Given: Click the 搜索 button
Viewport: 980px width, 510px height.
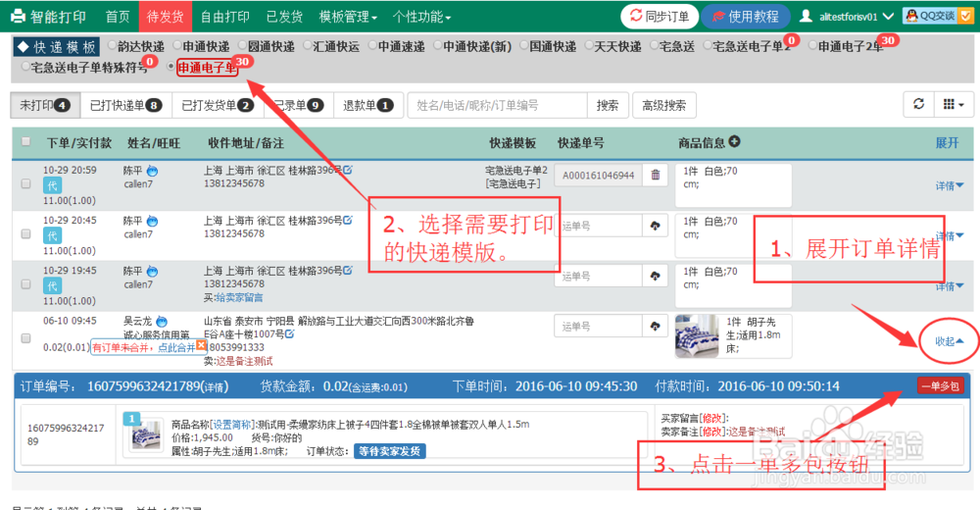Looking at the screenshot, I should pyautogui.click(x=607, y=105).
